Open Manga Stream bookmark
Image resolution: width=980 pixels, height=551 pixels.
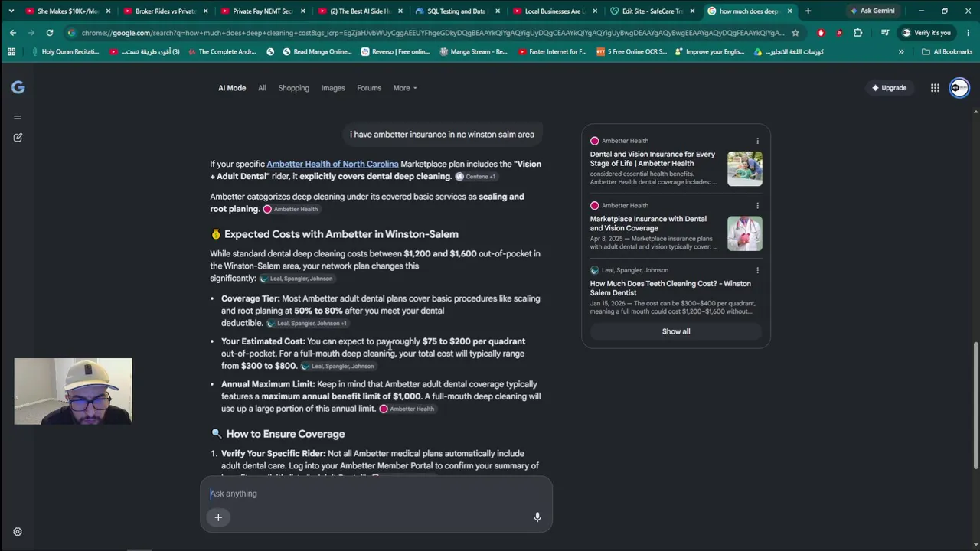click(x=474, y=52)
